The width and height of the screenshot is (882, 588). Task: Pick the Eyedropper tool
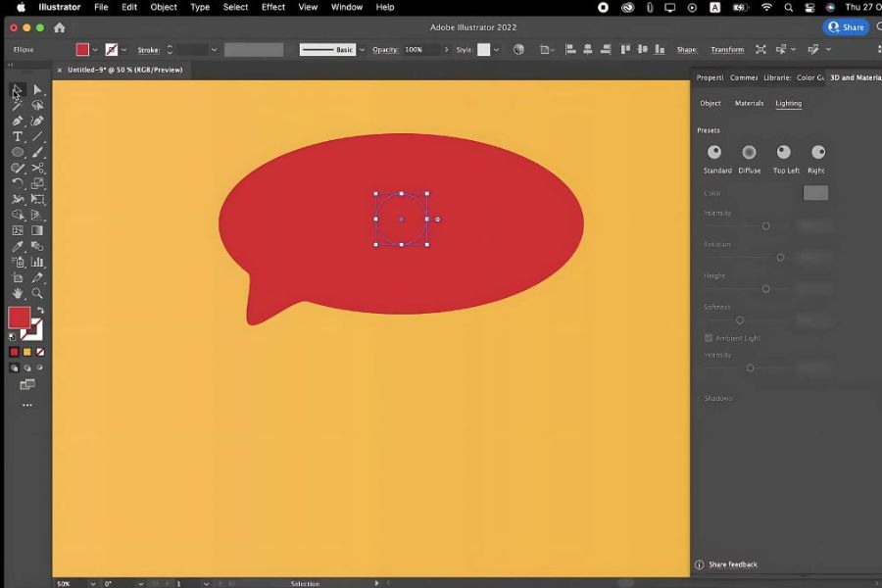(x=18, y=246)
